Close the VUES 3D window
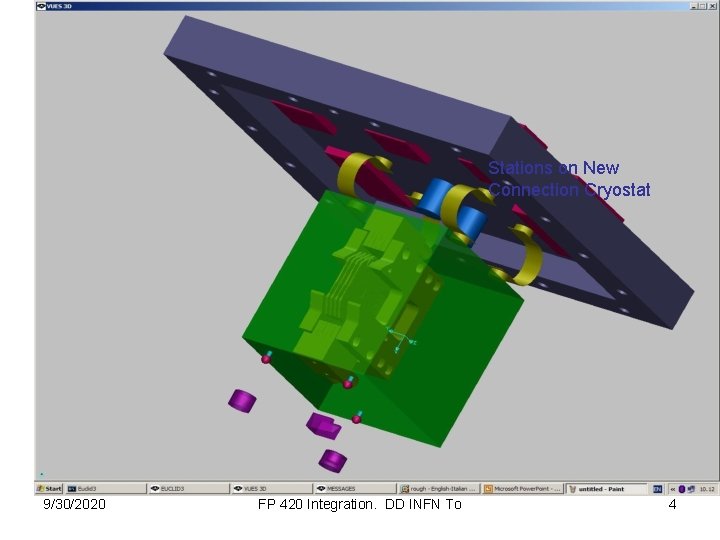720x540 pixels. tap(712, 6)
